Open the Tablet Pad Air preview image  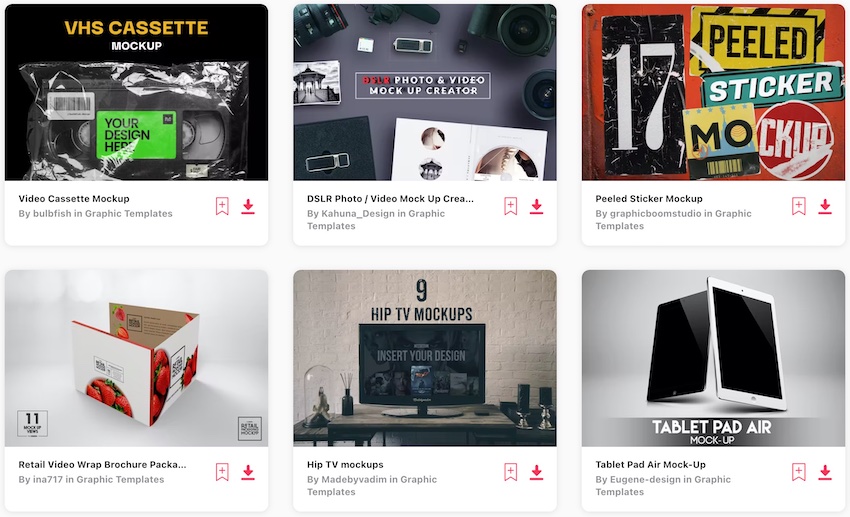713,358
